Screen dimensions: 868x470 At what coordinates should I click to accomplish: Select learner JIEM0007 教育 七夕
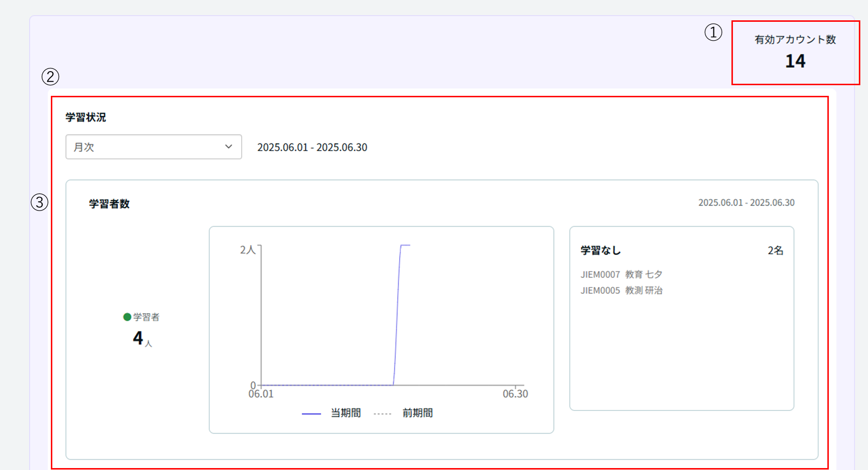tap(621, 274)
